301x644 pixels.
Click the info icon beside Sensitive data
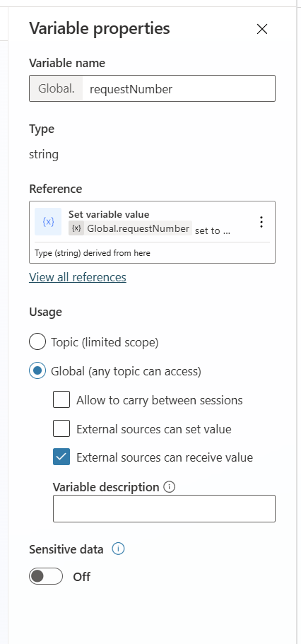coord(118,549)
